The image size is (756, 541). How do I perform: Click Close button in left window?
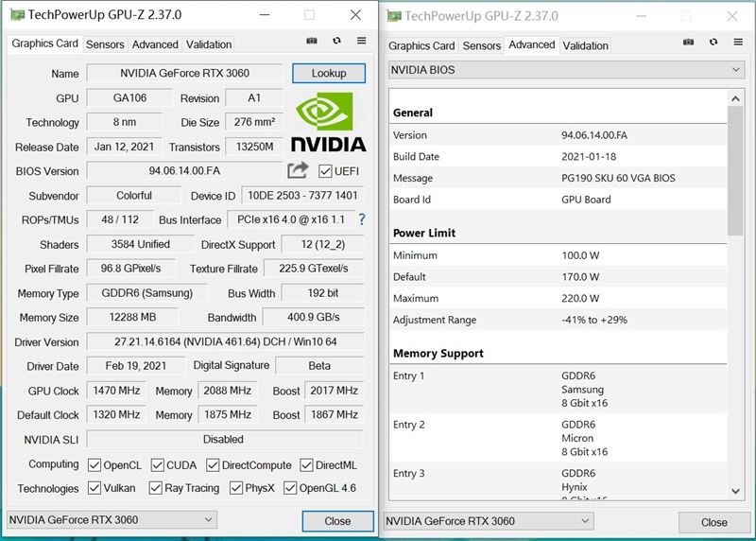337,521
